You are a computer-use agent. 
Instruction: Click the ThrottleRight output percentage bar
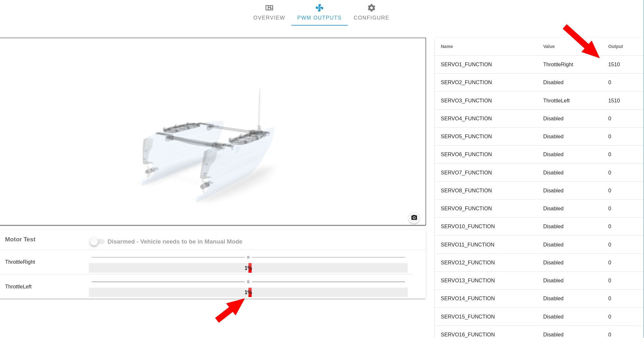pyautogui.click(x=248, y=268)
